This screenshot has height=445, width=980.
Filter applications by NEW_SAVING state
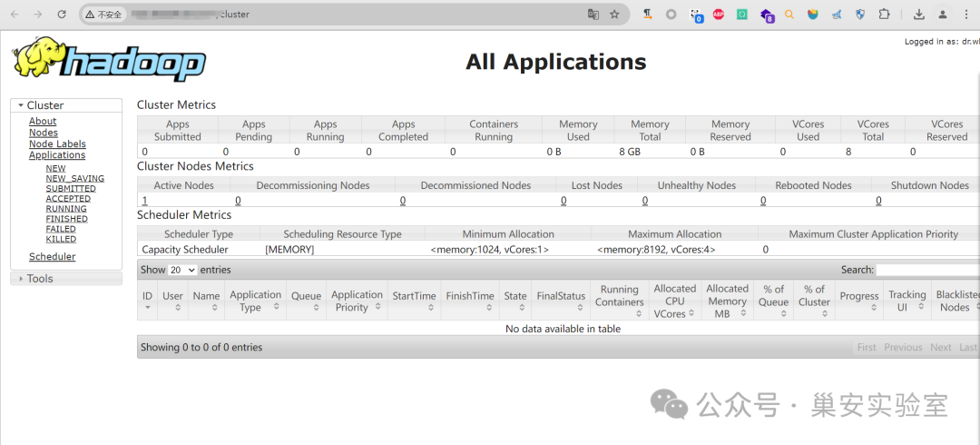click(75, 178)
